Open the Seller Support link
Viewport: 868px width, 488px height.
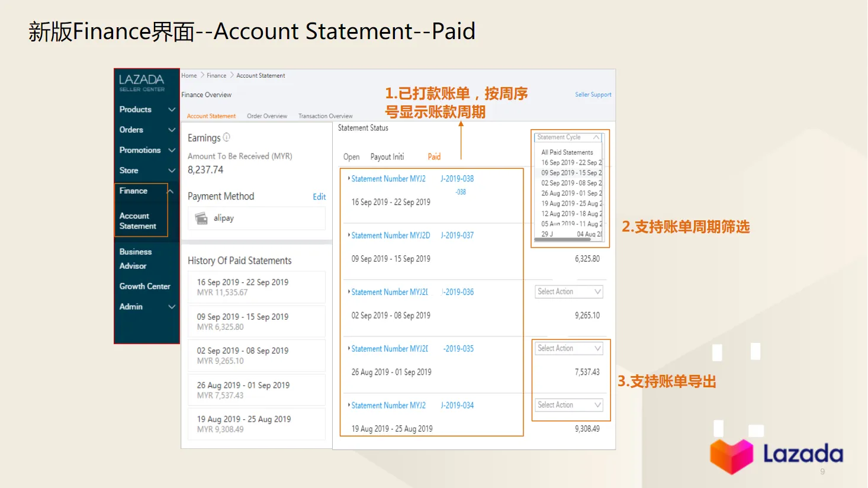593,94
